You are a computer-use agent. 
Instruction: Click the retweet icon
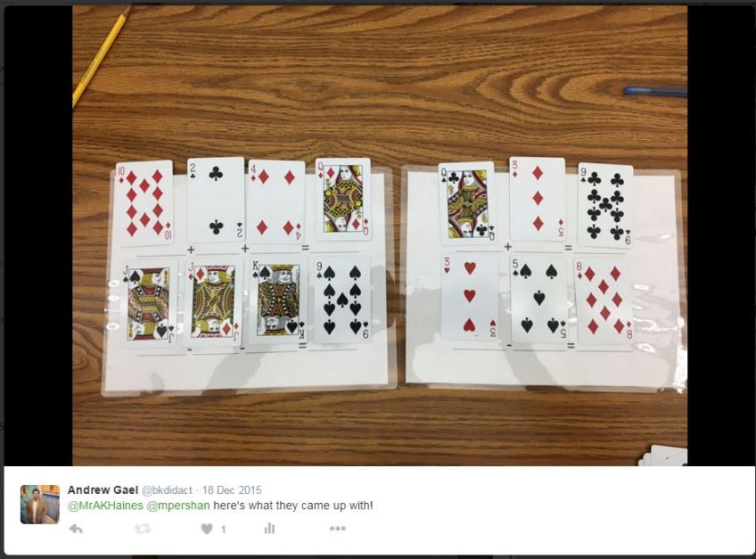click(x=143, y=529)
